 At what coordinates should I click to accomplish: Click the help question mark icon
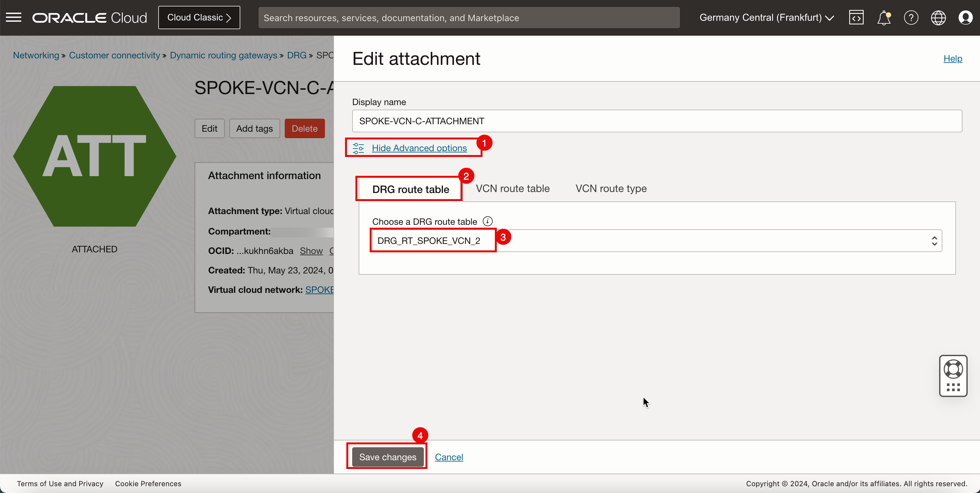pos(910,18)
